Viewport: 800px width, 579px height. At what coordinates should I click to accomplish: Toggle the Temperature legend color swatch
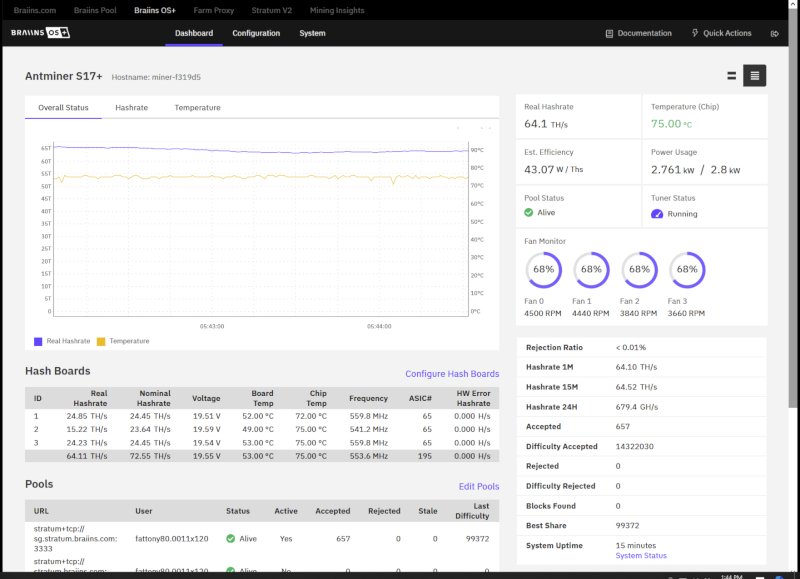tap(101, 341)
